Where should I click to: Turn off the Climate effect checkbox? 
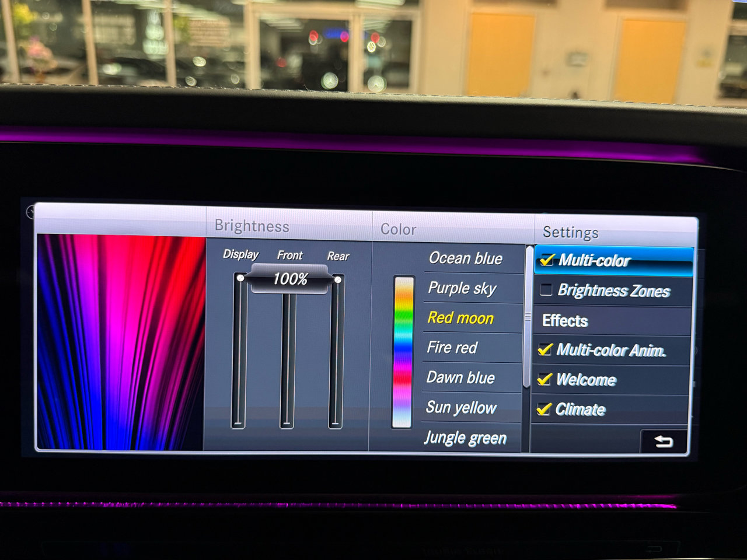point(543,409)
